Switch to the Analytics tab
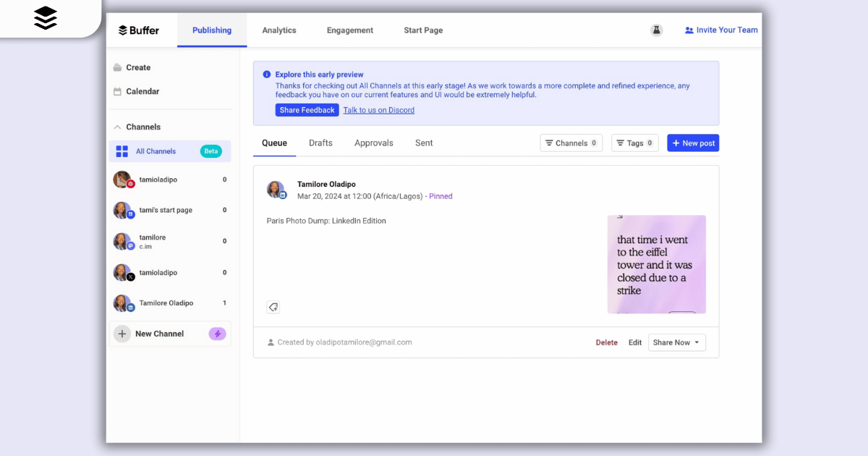868x456 pixels. tap(279, 30)
